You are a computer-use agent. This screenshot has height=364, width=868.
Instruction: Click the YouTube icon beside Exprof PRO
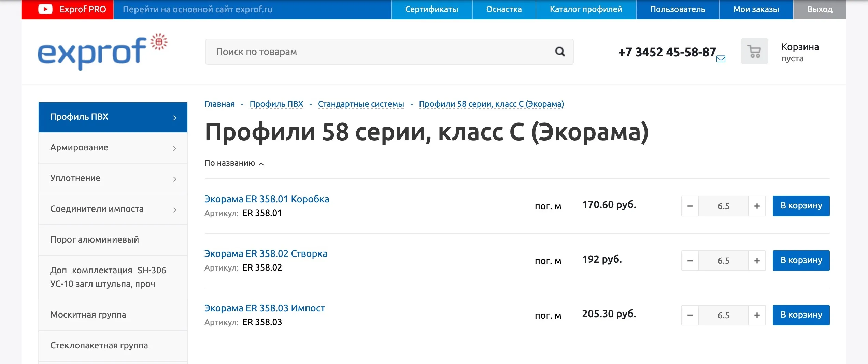45,9
